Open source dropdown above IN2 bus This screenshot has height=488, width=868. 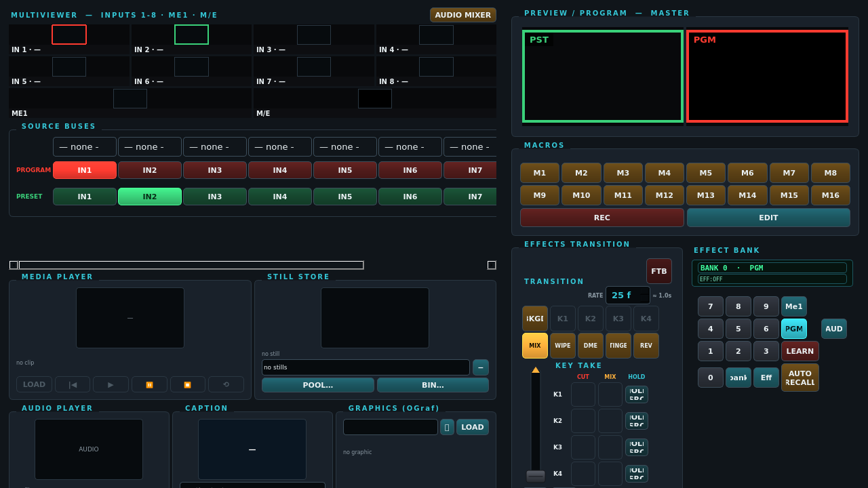coord(150,147)
